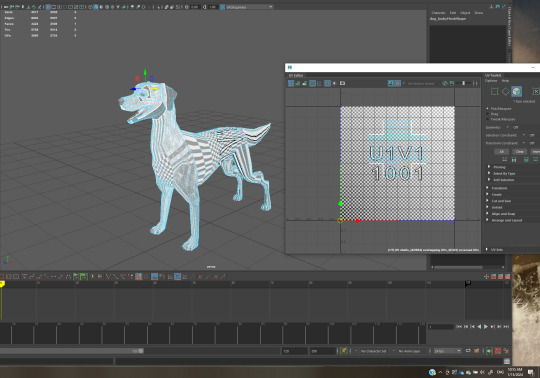The width and height of the screenshot is (540, 378).
Task: Click the All selection button
Action: click(x=502, y=151)
